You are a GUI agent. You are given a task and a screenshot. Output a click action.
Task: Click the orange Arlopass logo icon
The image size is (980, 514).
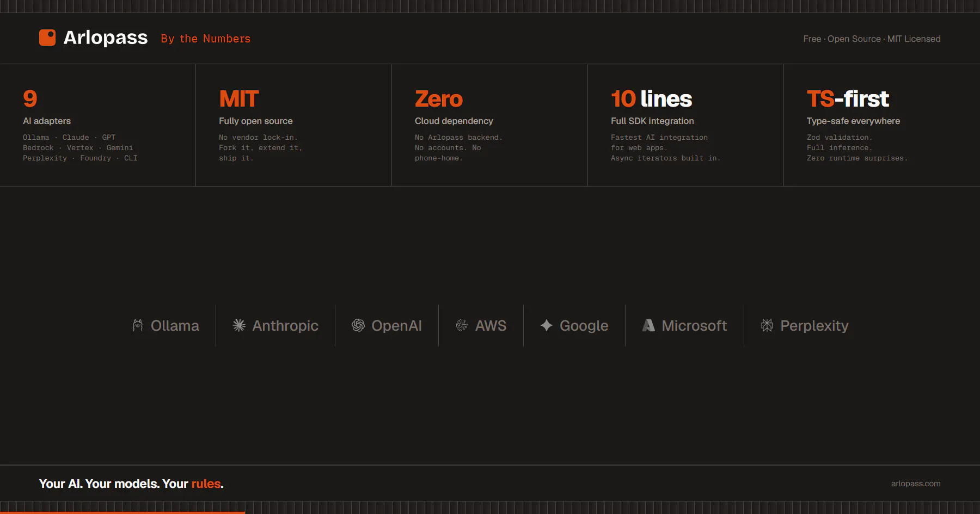tap(47, 38)
